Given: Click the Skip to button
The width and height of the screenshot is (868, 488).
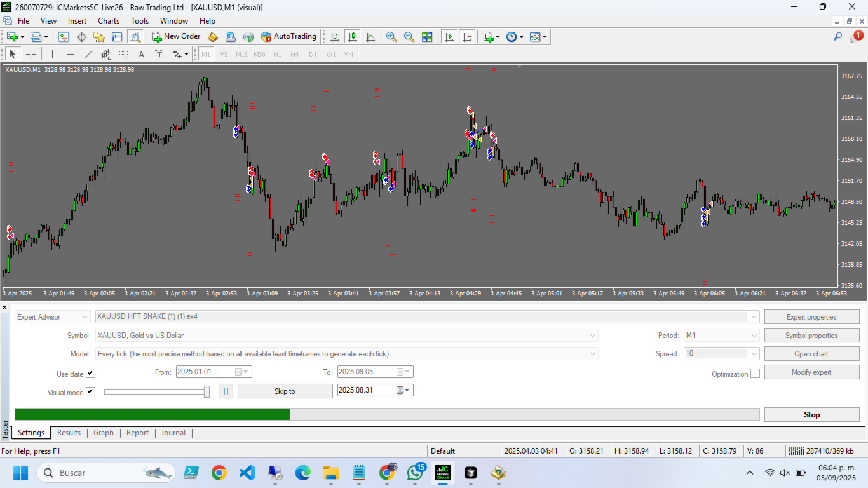Looking at the screenshot, I should point(285,391).
